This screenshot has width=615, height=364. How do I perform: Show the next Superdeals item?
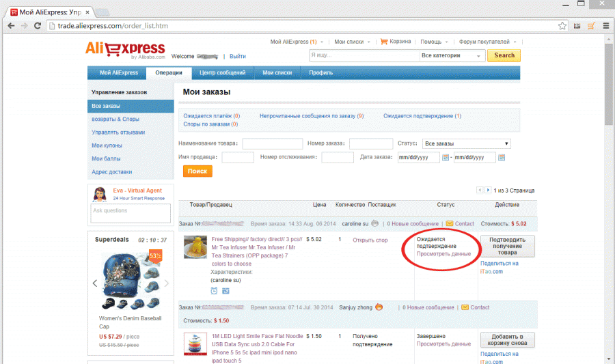tap(166, 283)
